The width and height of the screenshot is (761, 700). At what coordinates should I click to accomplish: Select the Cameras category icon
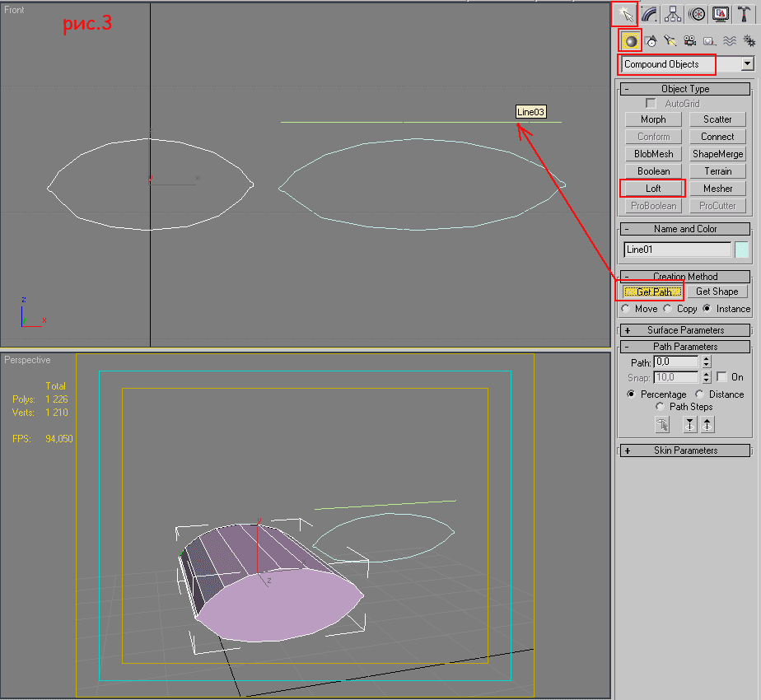pos(689,40)
